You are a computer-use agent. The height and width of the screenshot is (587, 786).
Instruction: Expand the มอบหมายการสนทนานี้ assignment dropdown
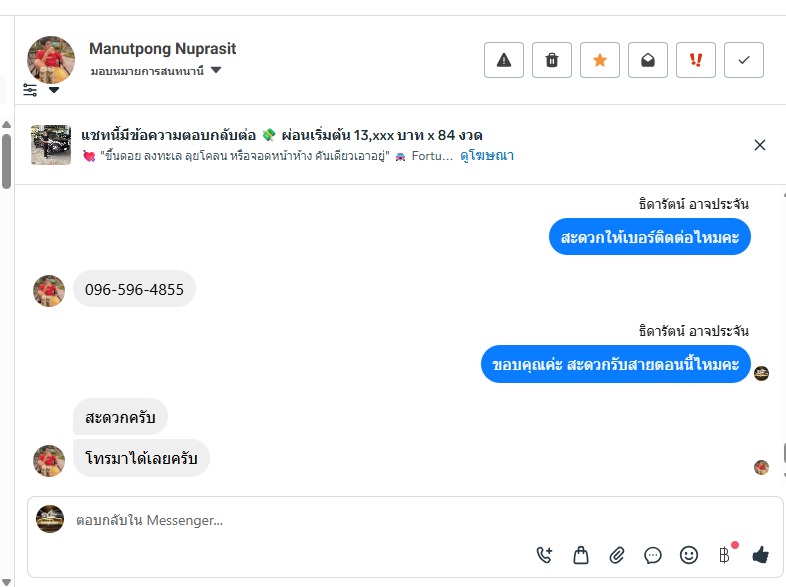tap(216, 71)
